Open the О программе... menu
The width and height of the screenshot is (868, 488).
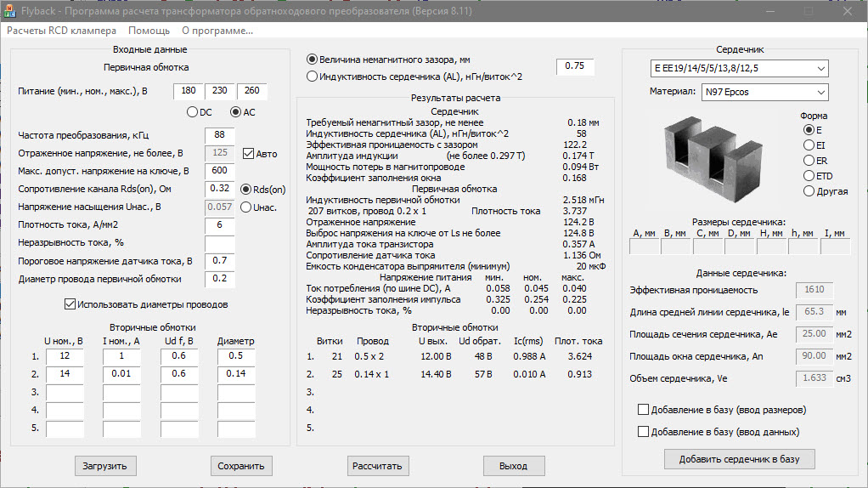(x=217, y=31)
